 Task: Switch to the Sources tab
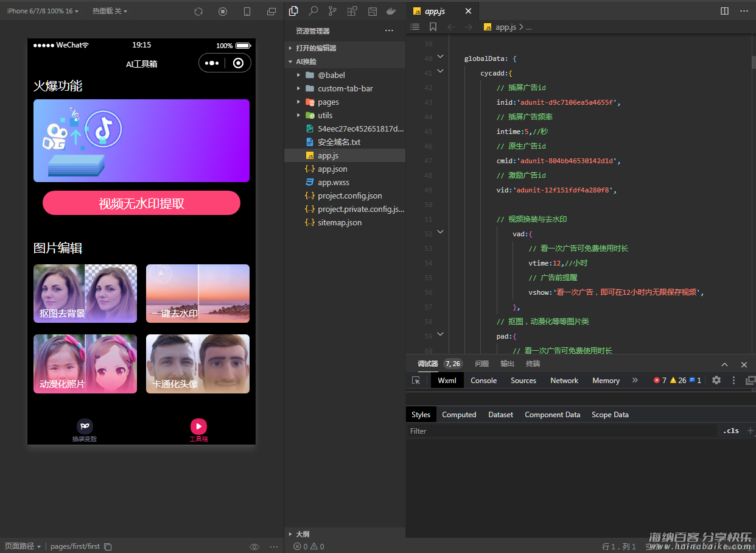(x=523, y=380)
